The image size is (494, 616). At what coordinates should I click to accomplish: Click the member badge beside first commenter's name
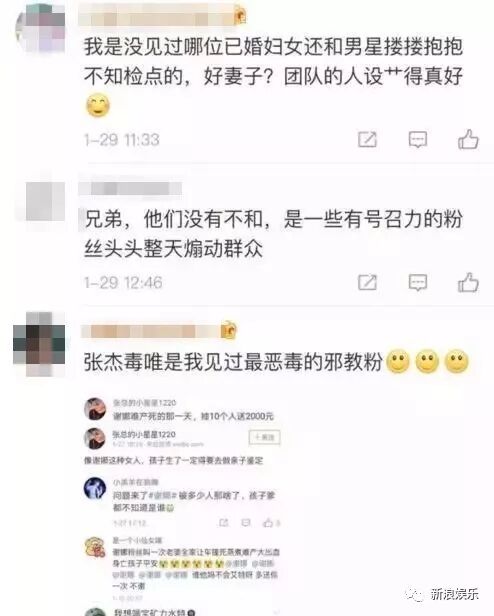click(240, 16)
